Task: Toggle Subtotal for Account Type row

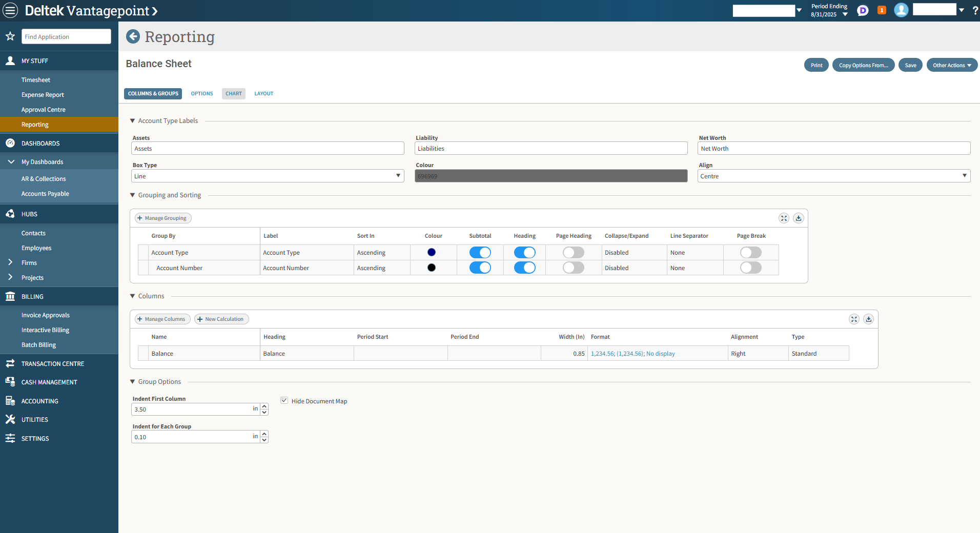Action: pyautogui.click(x=480, y=253)
